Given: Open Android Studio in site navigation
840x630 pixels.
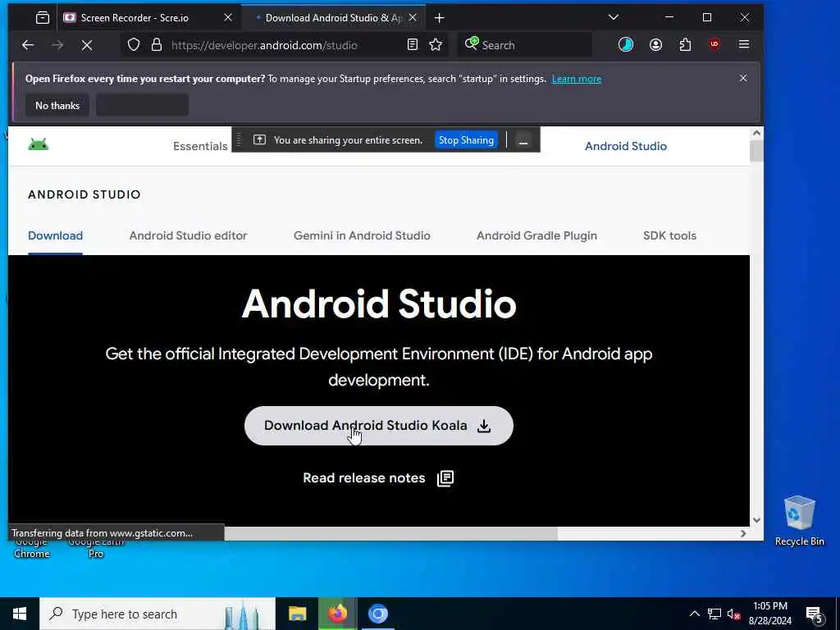Looking at the screenshot, I should [626, 146].
